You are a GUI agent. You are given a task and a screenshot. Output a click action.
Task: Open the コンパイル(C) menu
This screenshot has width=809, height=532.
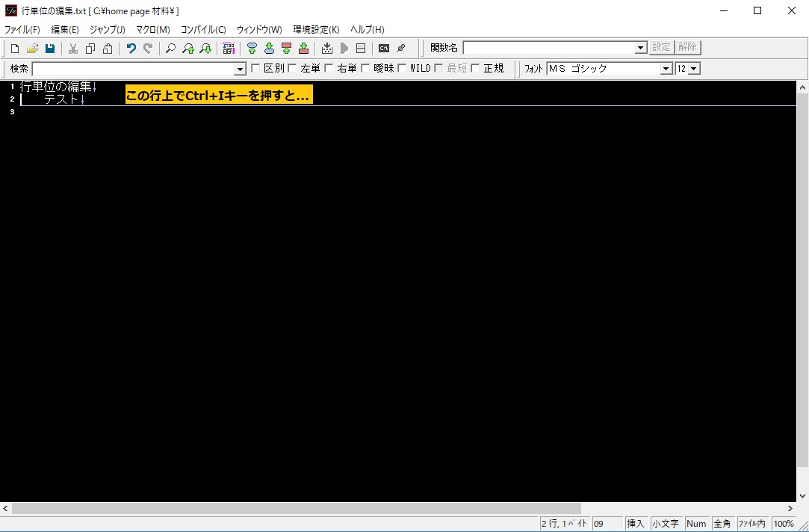point(203,29)
